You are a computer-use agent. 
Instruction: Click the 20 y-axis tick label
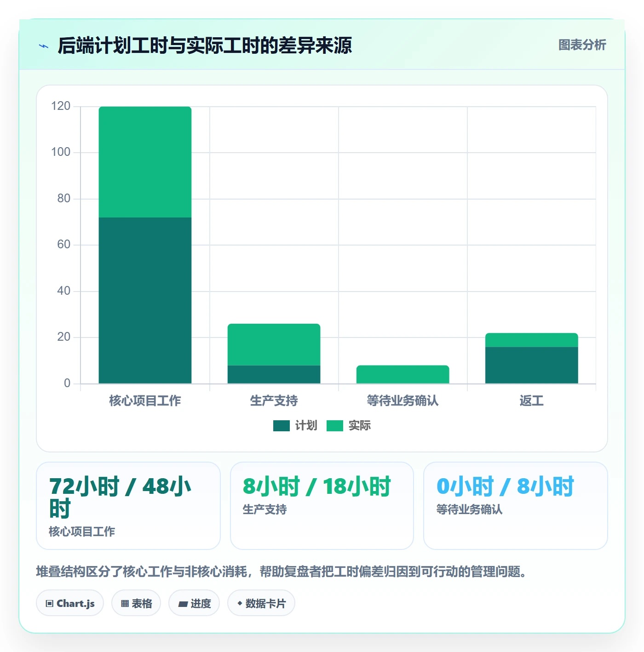point(63,337)
